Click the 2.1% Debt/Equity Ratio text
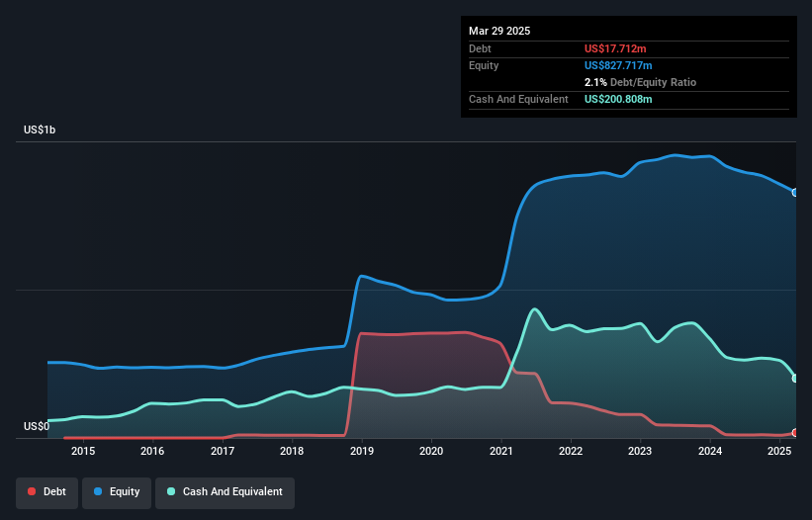This screenshot has height=520, width=812. point(640,82)
